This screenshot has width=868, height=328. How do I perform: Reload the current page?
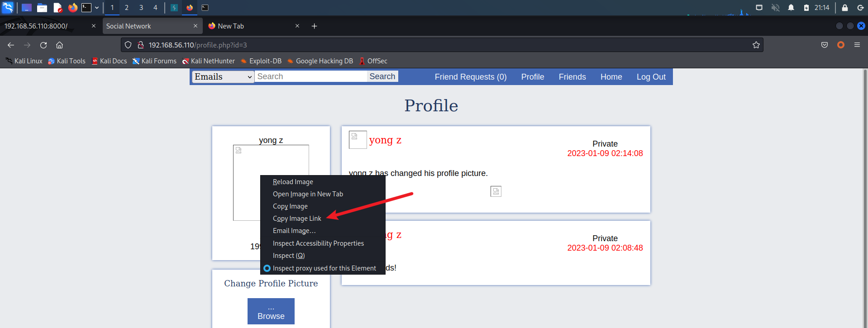[x=43, y=45]
